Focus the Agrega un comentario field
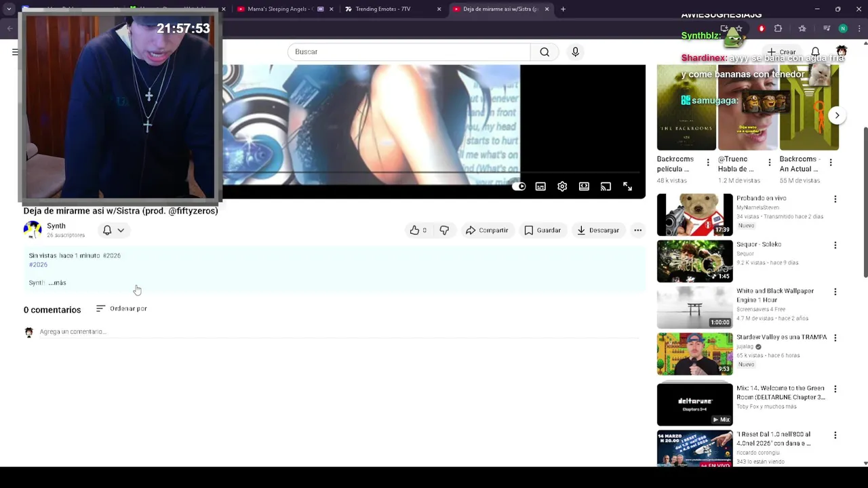 pyautogui.click(x=339, y=331)
